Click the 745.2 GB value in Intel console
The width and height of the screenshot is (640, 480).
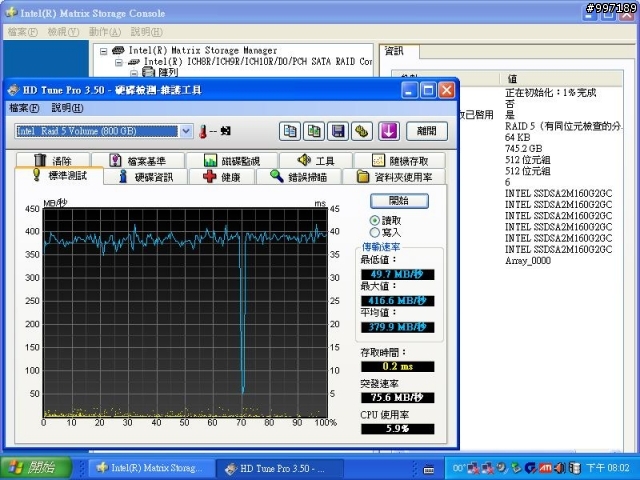[524, 149]
